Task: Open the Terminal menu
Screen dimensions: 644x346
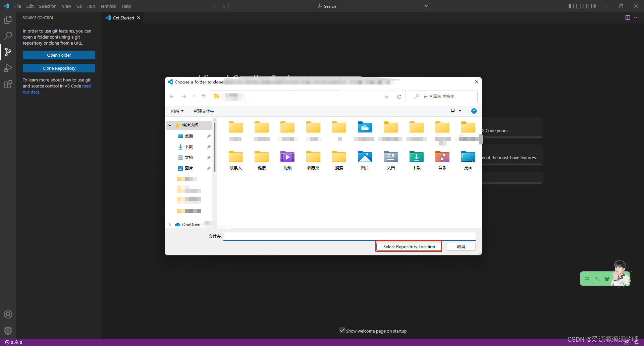Action: (108, 6)
